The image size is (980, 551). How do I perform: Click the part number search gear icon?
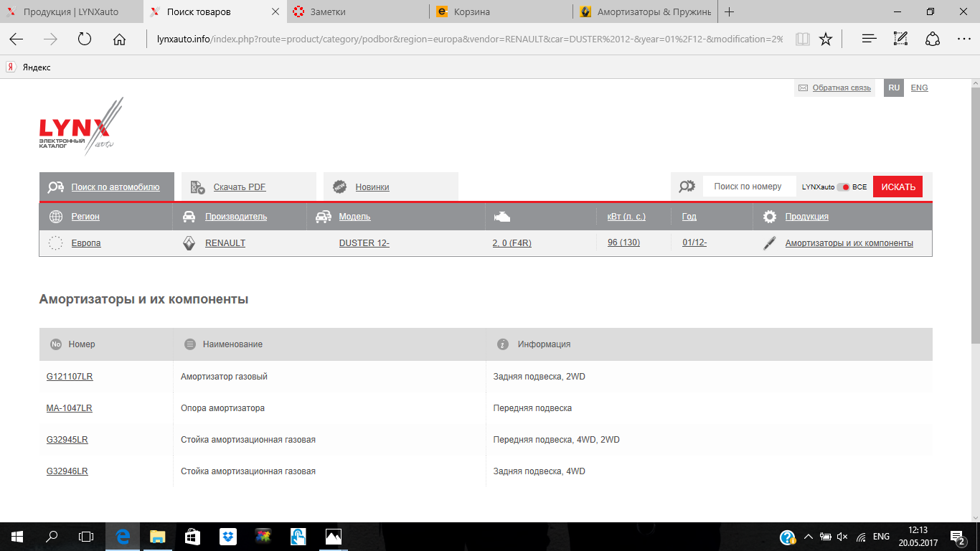coord(687,187)
